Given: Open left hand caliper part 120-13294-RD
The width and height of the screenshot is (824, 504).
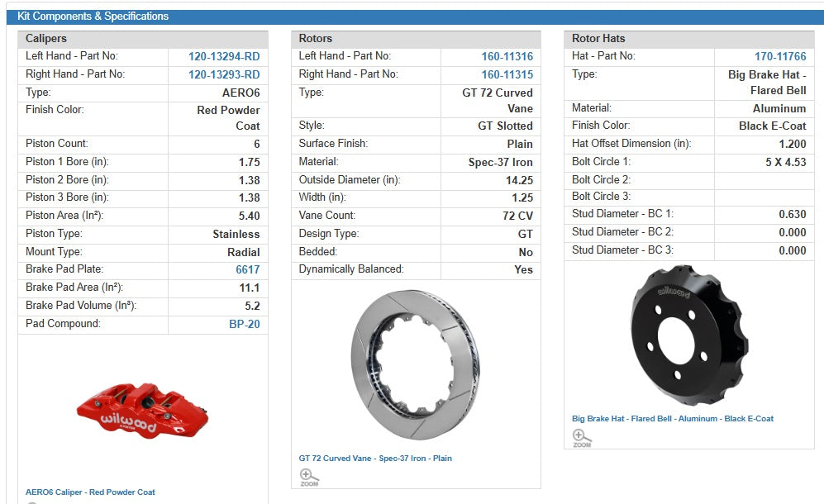Looking at the screenshot, I should click(x=224, y=57).
